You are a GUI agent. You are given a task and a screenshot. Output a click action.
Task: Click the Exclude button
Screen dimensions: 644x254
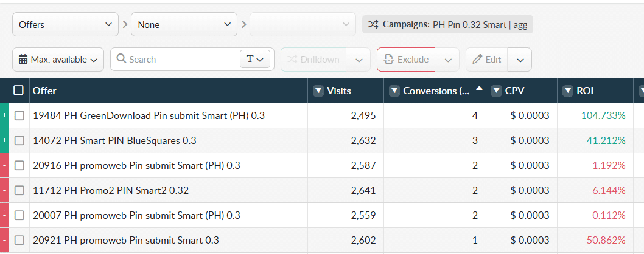pyautogui.click(x=406, y=60)
